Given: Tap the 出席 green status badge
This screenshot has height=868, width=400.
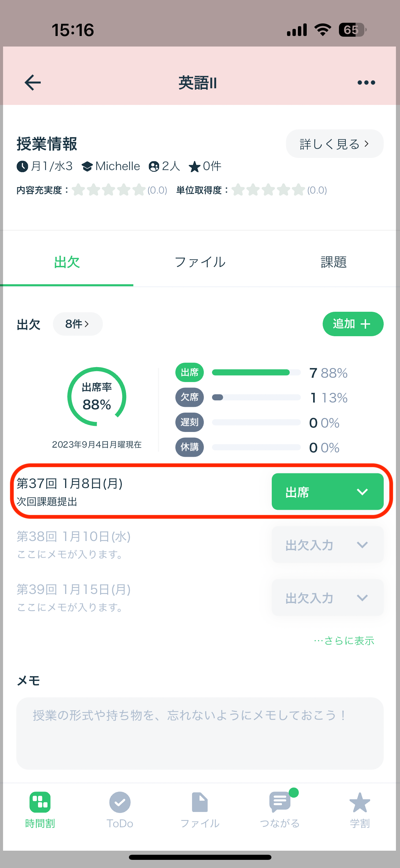Looking at the screenshot, I should [x=190, y=373].
